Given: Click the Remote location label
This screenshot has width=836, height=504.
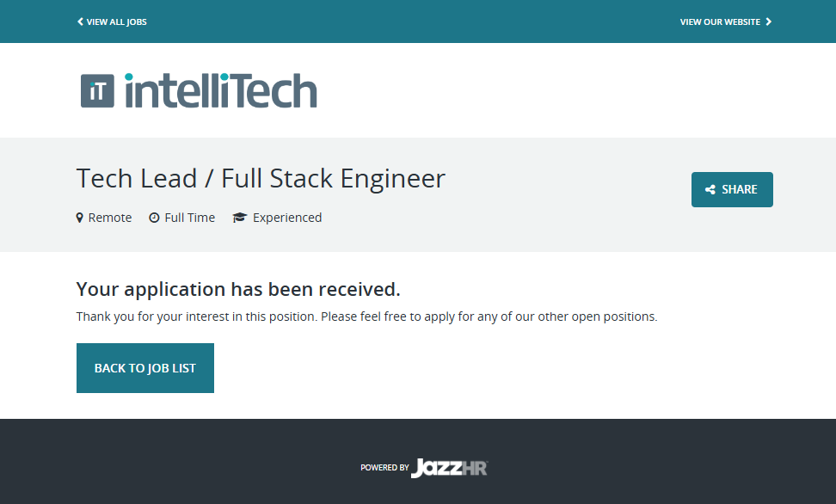Looking at the screenshot, I should 110,218.
